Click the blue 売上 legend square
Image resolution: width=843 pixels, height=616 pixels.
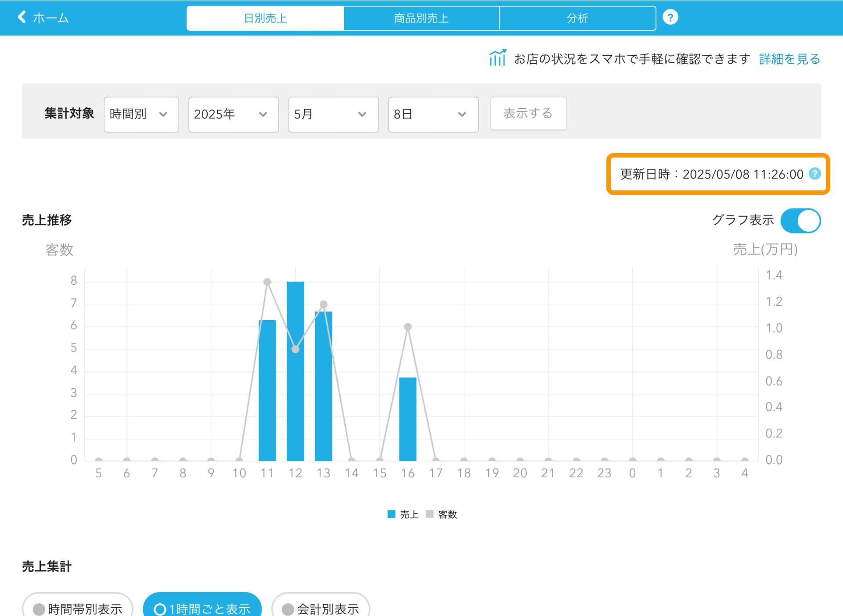pos(391,514)
